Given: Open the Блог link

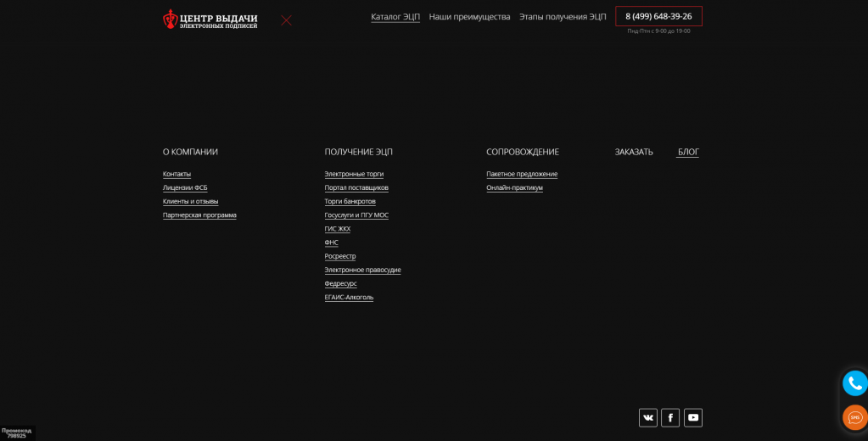Looking at the screenshot, I should point(688,152).
